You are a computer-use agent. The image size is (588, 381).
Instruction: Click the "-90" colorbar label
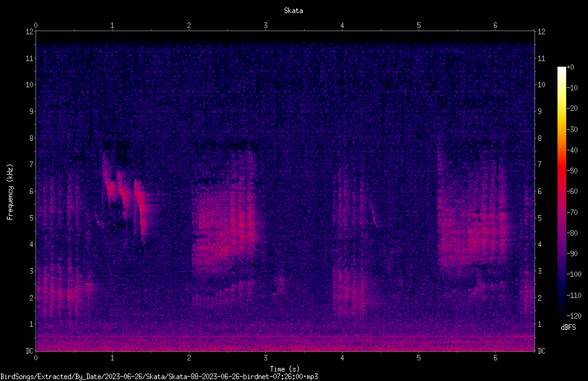572,254
